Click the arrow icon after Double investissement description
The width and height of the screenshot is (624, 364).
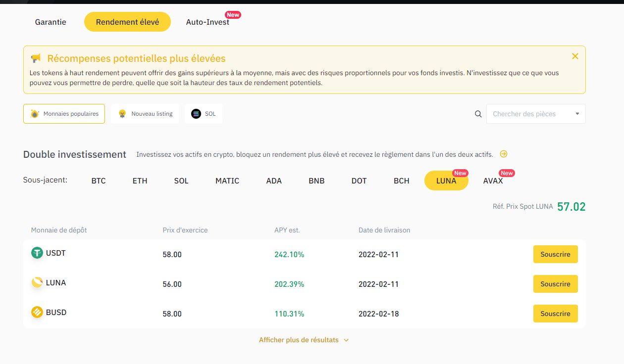pyautogui.click(x=504, y=154)
